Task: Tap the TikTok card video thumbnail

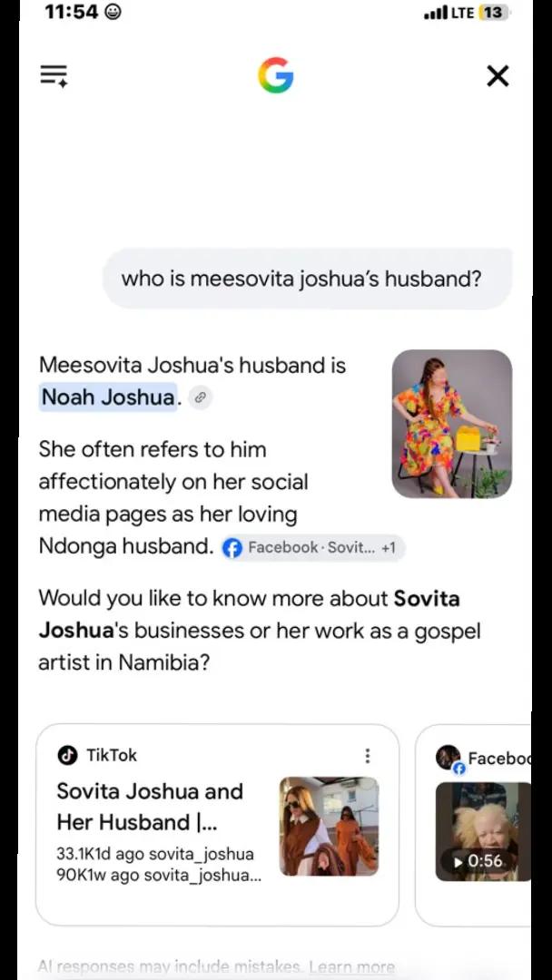Action: (x=329, y=827)
